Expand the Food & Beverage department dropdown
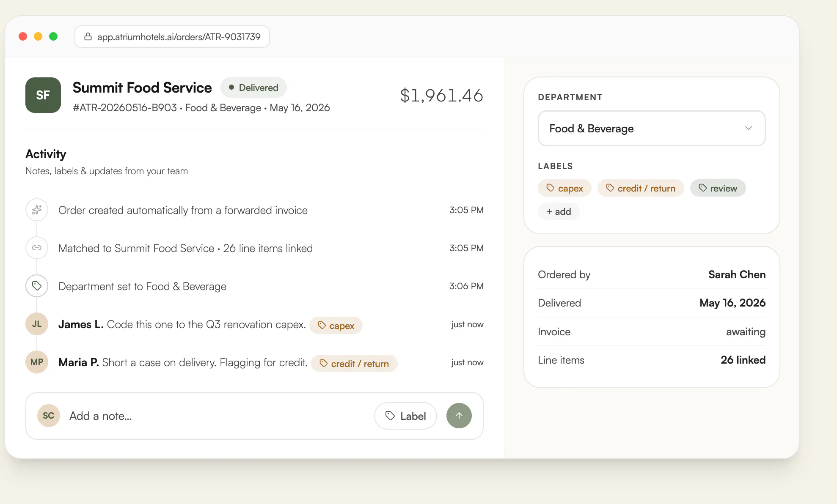Screen dimensions: 837x504 point(652,129)
